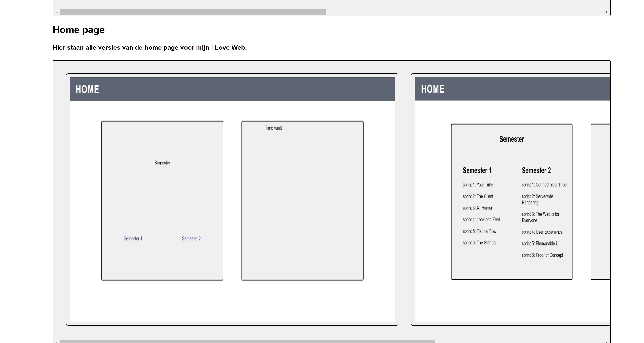Click HOME header in first wireframe
The height and width of the screenshot is (343, 644).
[87, 90]
